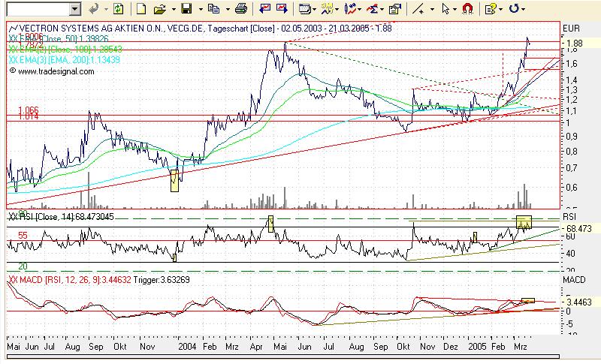Expand the drawing tool dropdown arrow
The image size is (601, 364).
click(433, 9)
